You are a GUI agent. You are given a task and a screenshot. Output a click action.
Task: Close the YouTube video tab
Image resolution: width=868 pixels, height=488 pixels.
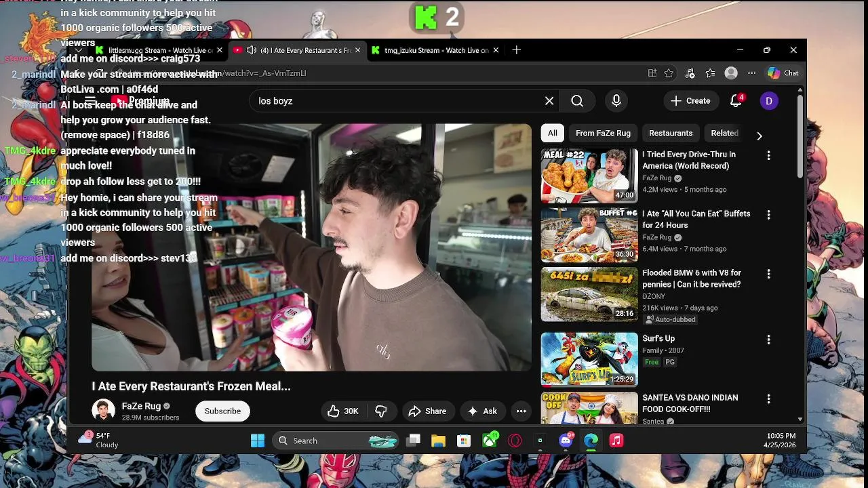(358, 50)
